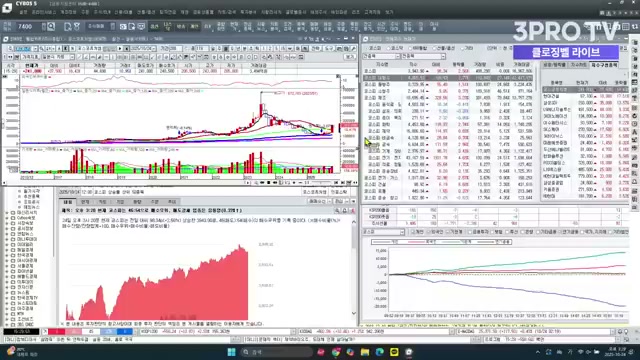Expand the 연합뉴스 node in the news tree

(7, 234)
